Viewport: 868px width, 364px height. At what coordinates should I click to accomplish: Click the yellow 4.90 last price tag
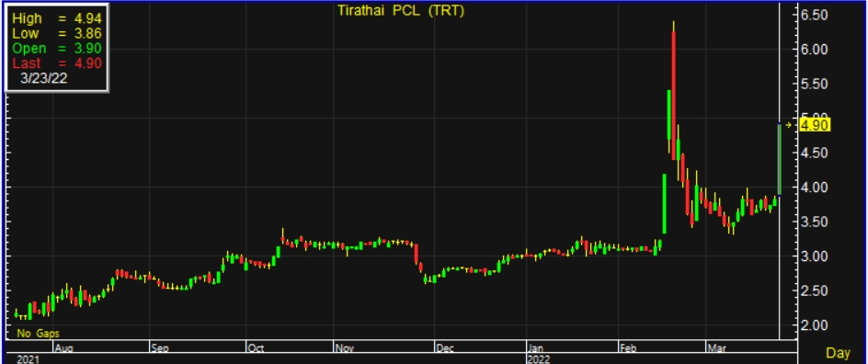point(815,126)
